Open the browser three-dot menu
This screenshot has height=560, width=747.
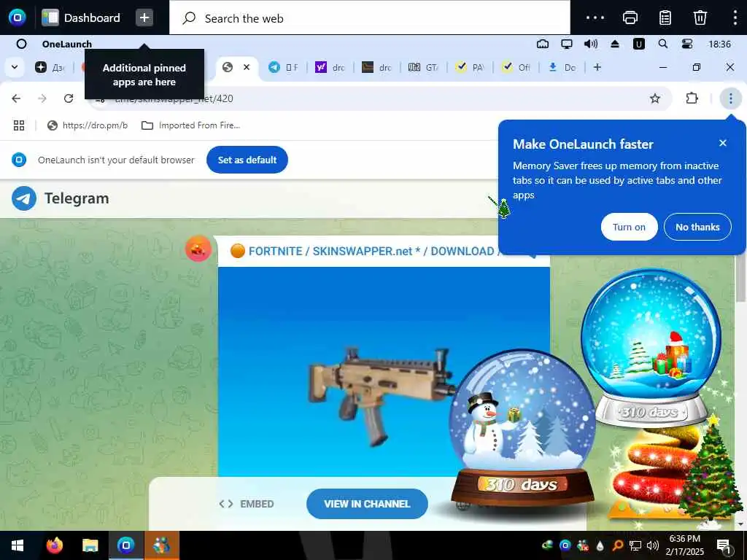tap(730, 98)
